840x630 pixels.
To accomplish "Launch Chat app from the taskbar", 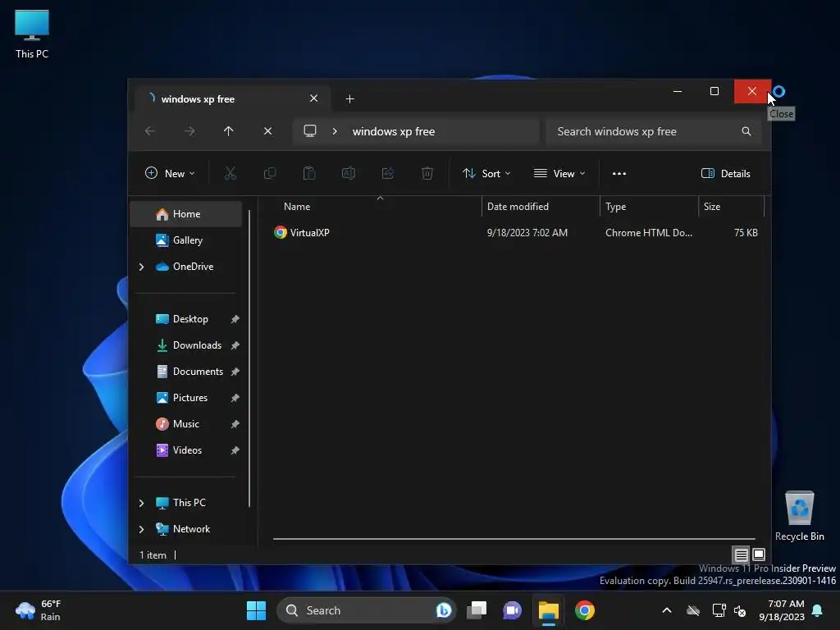I will (512, 610).
